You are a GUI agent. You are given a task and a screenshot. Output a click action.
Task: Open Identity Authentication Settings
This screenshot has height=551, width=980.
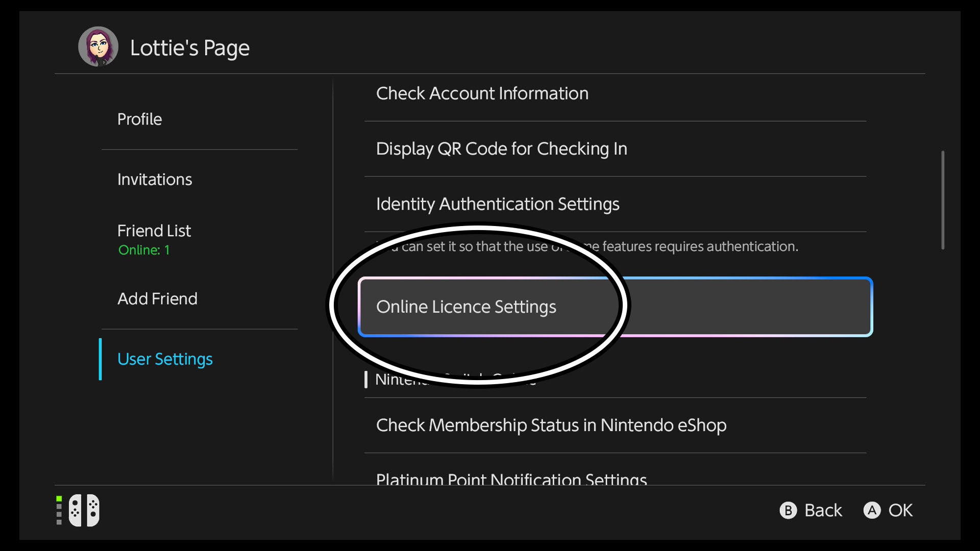coord(497,204)
